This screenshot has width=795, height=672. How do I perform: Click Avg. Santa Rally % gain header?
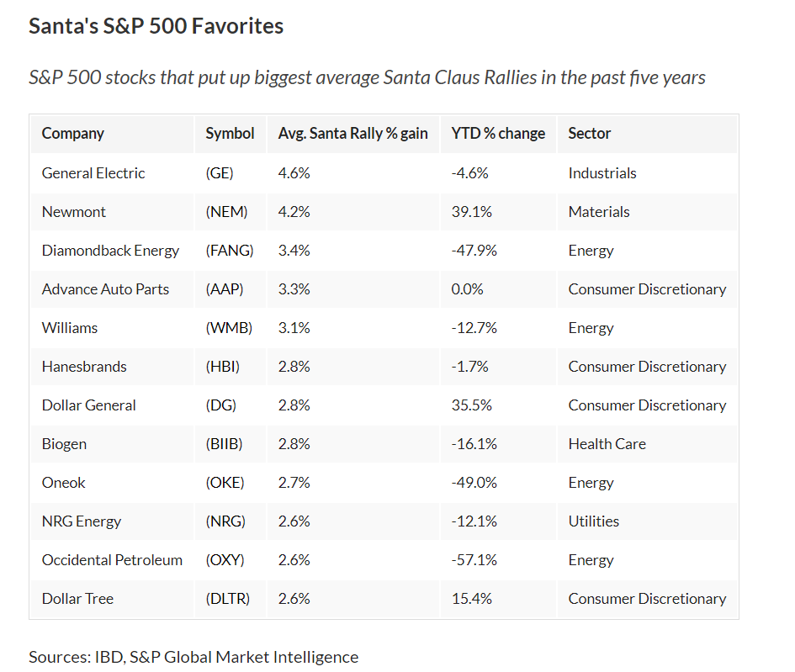[352, 133]
